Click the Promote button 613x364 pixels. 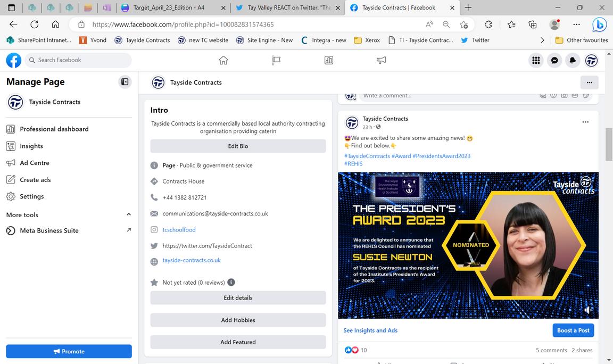(69, 351)
